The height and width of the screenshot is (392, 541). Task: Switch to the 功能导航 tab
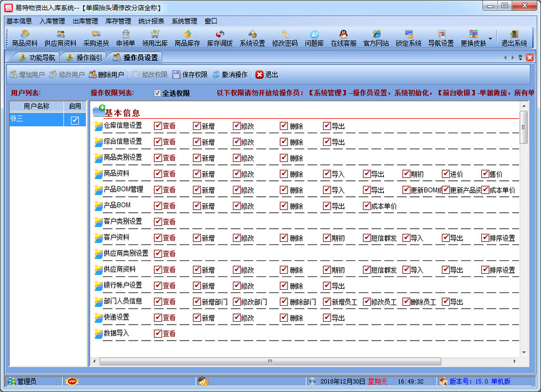pos(37,58)
